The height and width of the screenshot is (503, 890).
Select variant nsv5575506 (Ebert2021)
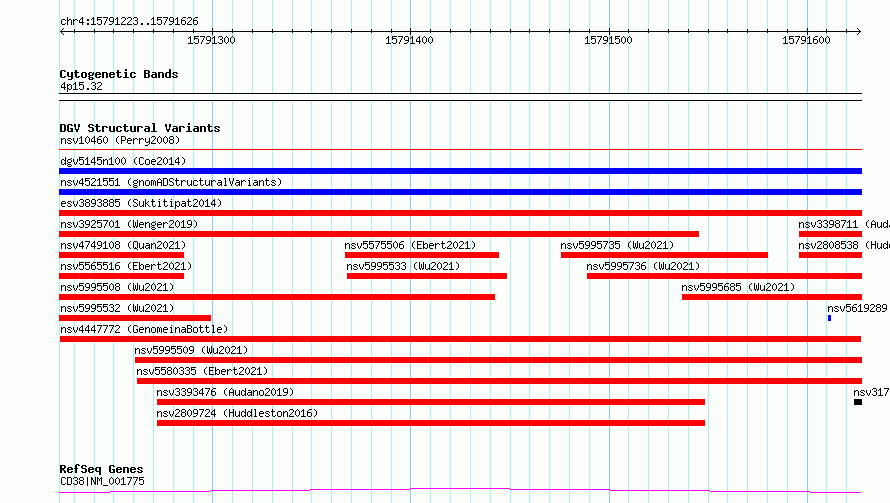(410, 245)
